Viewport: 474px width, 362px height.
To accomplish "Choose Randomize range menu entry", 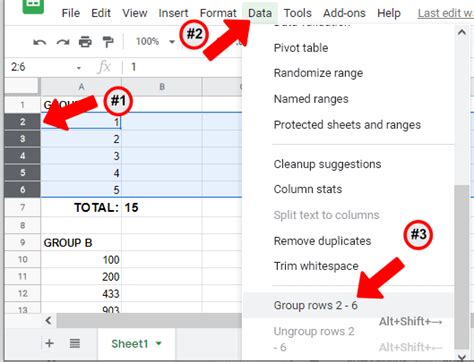I will click(x=318, y=73).
